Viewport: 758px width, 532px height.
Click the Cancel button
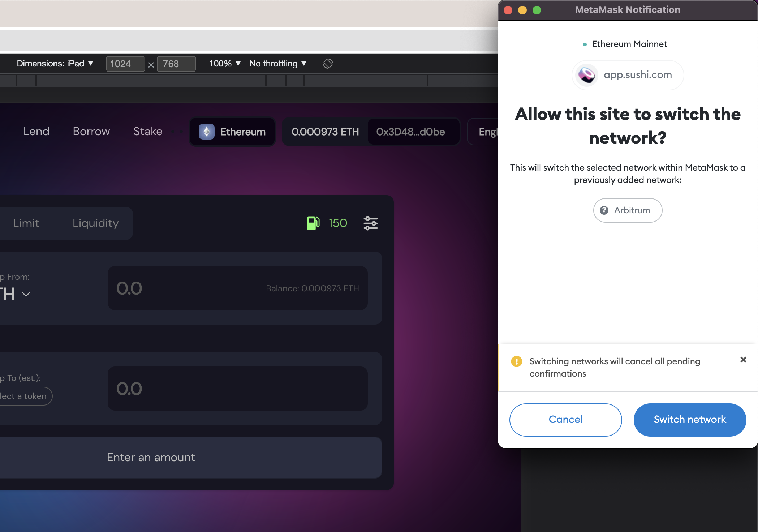pyautogui.click(x=565, y=420)
